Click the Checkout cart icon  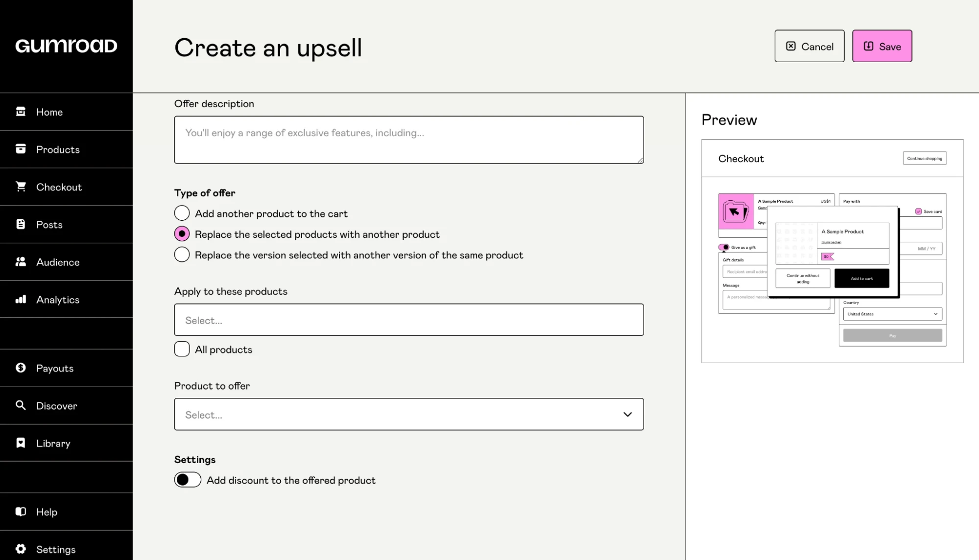[x=21, y=187]
